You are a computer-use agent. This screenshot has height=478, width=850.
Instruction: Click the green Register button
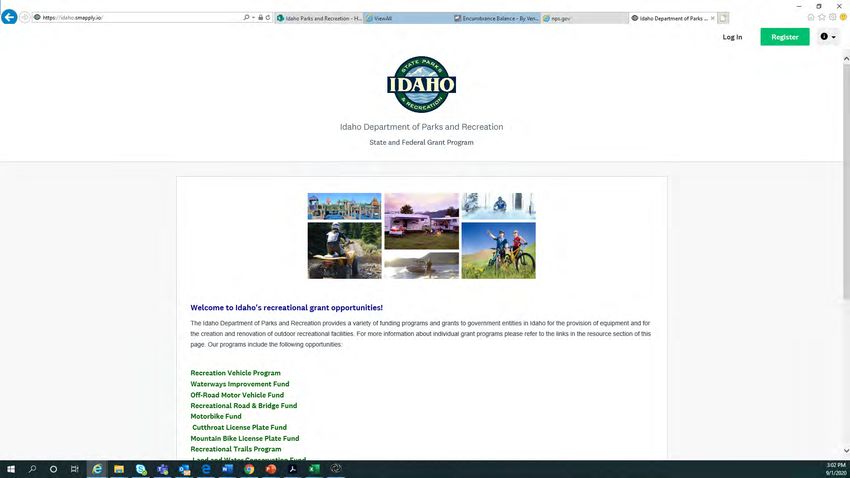click(x=784, y=37)
